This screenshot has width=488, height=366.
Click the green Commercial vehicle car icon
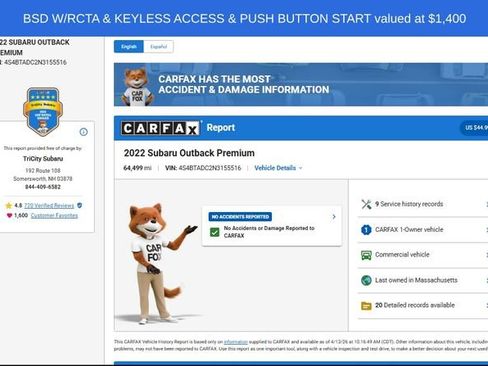[366, 255]
